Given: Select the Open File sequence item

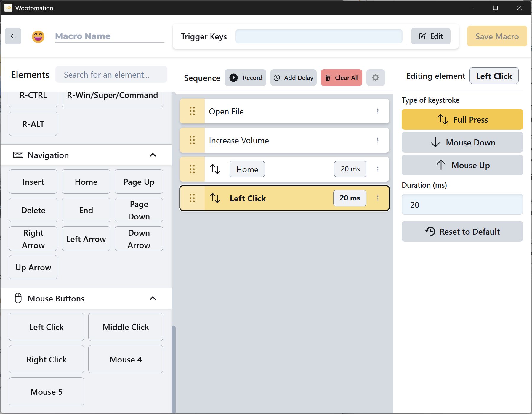Looking at the screenshot, I should pyautogui.click(x=284, y=111).
